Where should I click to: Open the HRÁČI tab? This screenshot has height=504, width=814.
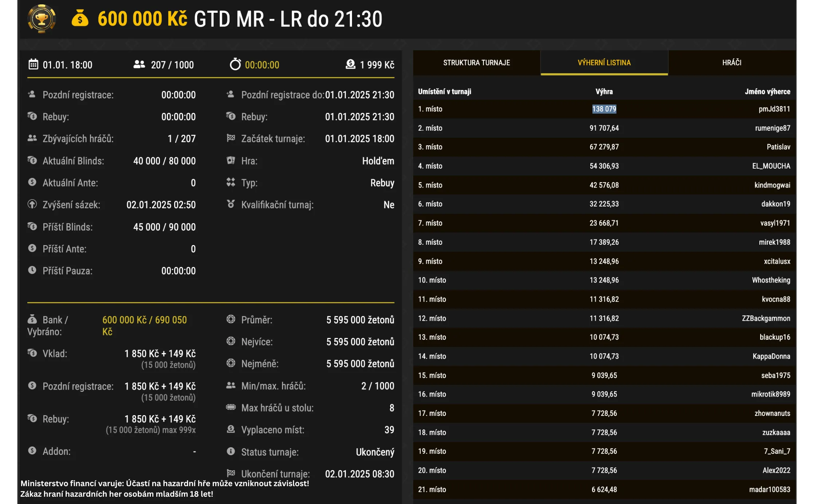click(733, 63)
